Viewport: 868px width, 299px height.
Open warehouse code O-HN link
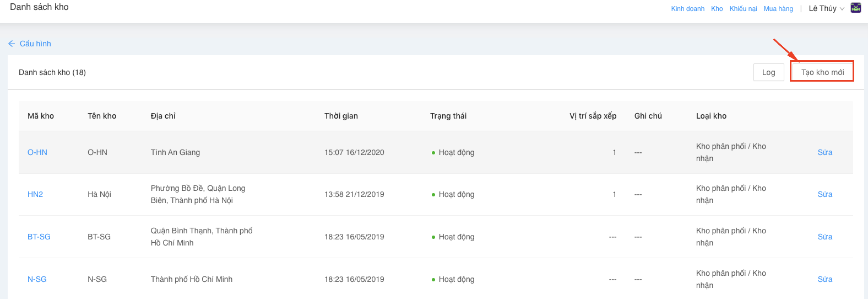37,152
